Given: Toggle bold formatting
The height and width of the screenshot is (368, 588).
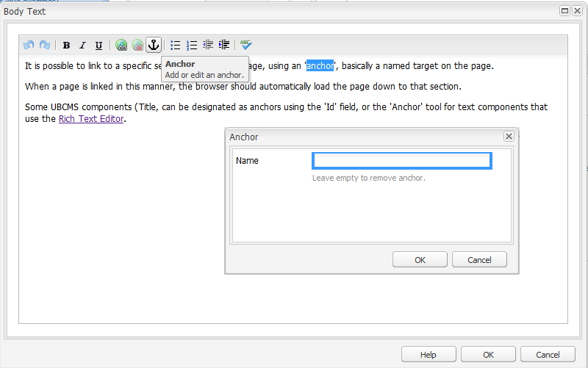Looking at the screenshot, I should click(66, 46).
